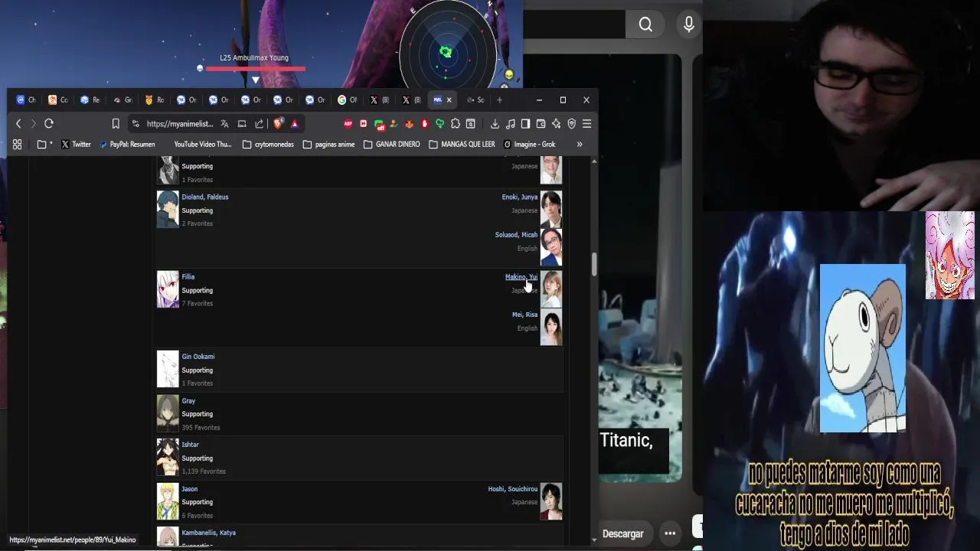Open the Enoki, Junya voice actor link
The width and height of the screenshot is (980, 551).
click(x=520, y=197)
